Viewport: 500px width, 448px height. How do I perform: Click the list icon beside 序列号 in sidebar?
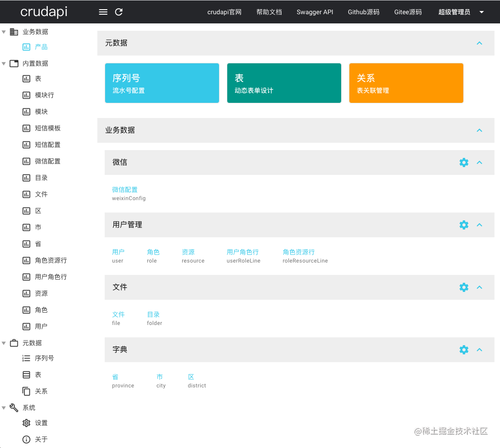[x=26, y=358]
